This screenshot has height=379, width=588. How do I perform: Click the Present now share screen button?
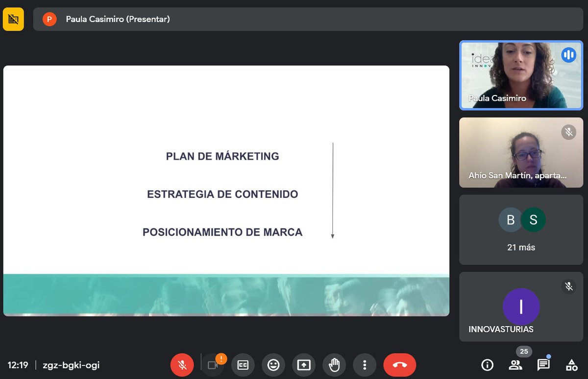coord(304,365)
